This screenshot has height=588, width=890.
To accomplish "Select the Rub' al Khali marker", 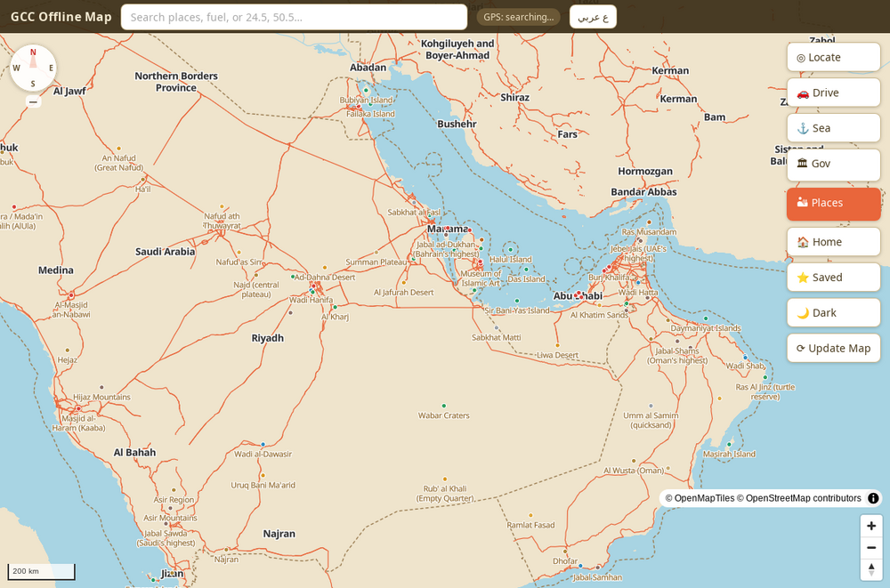I will (x=444, y=479).
